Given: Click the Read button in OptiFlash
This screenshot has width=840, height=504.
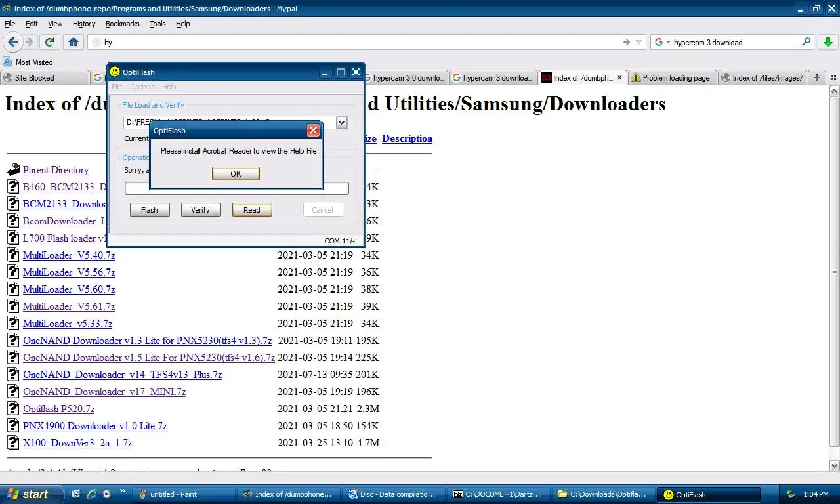Looking at the screenshot, I should click(252, 210).
